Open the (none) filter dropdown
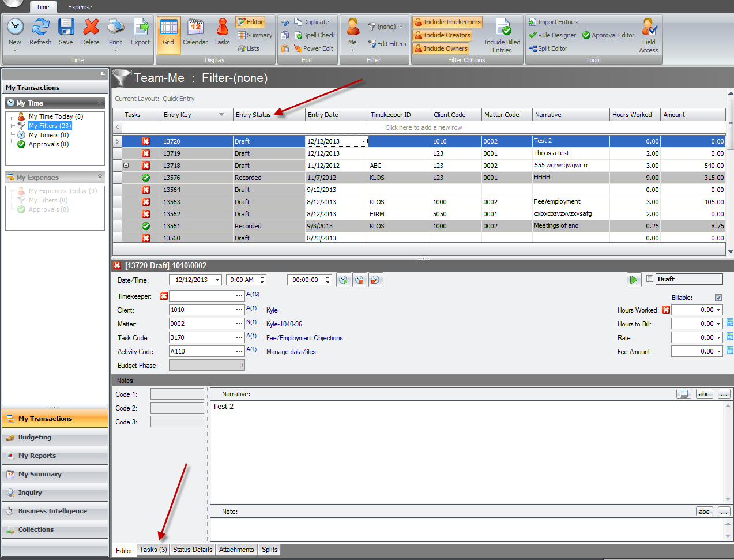The image size is (734, 560). click(385, 26)
